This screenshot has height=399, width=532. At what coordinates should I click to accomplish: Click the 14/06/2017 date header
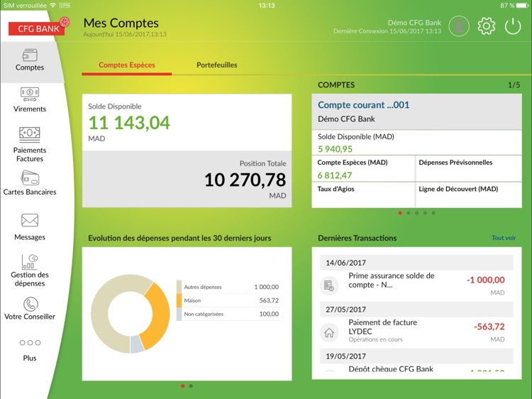click(x=416, y=263)
